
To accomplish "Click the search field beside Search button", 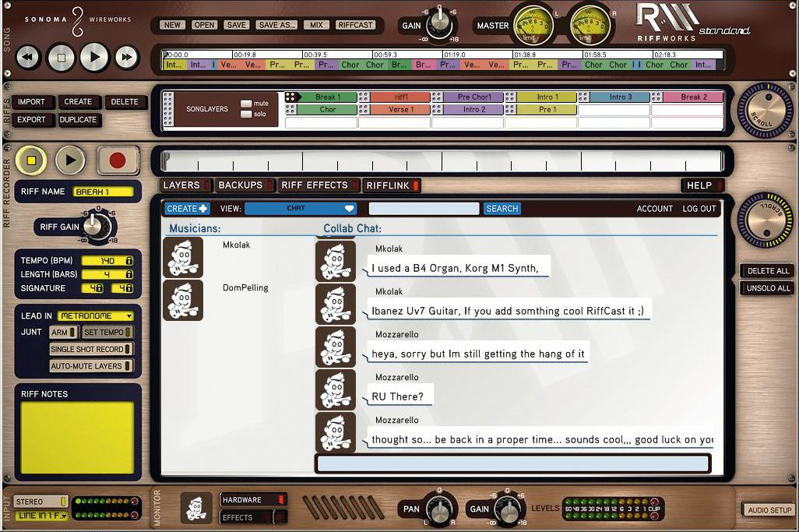I will (x=424, y=209).
